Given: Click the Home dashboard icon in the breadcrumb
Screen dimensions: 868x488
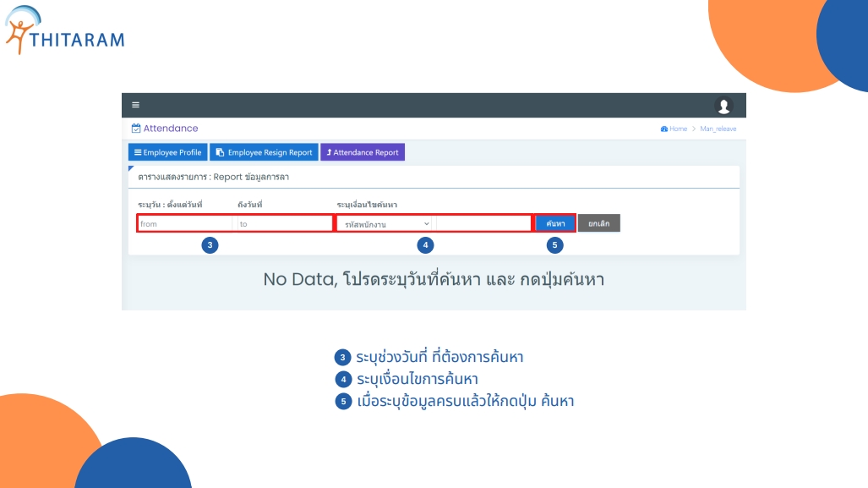Looking at the screenshot, I should [x=664, y=129].
